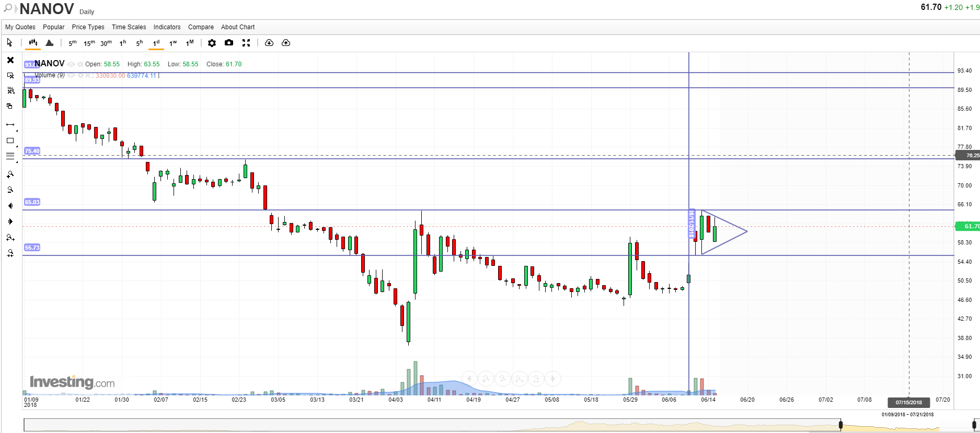Click the zoom-in magnifier in left sidebar
980x433 pixels.
(x=10, y=174)
